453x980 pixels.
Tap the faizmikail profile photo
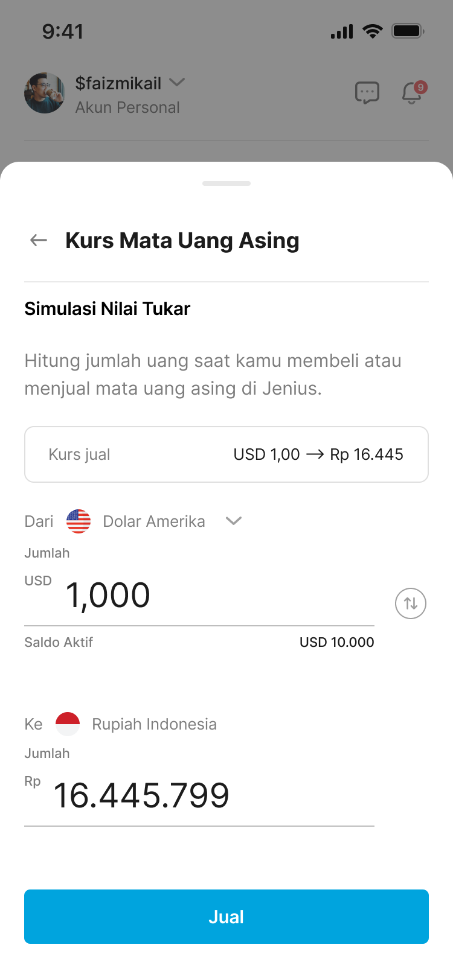click(45, 93)
